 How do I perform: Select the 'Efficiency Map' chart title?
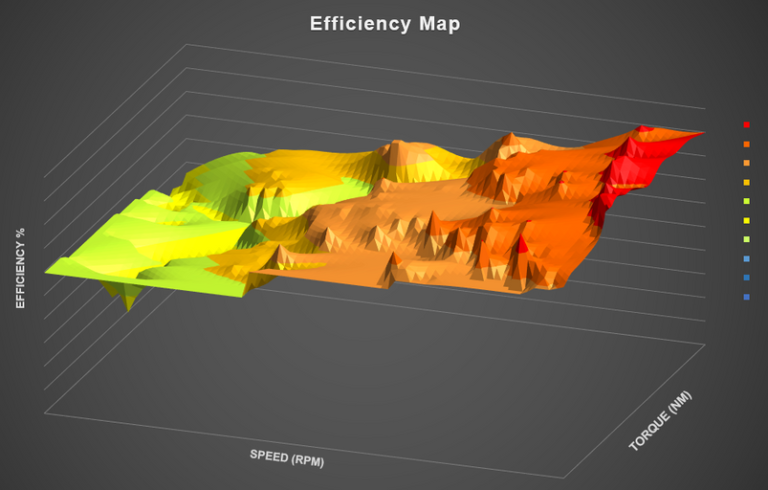(385, 24)
